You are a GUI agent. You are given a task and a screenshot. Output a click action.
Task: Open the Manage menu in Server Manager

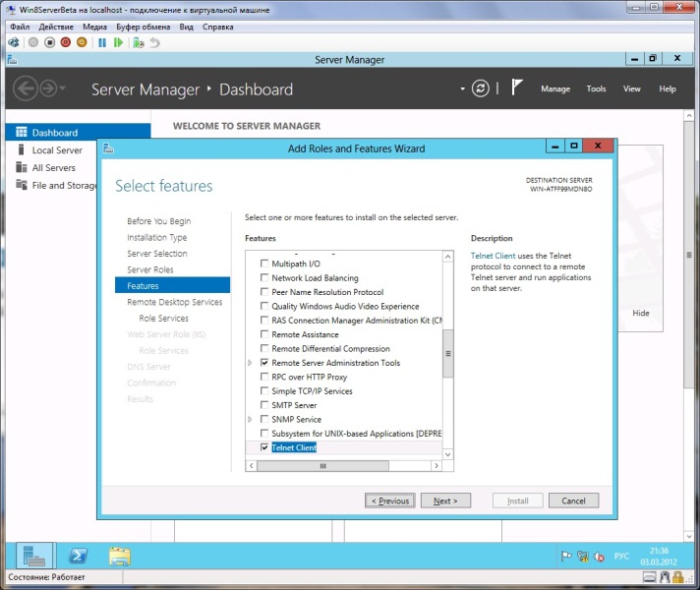[554, 88]
